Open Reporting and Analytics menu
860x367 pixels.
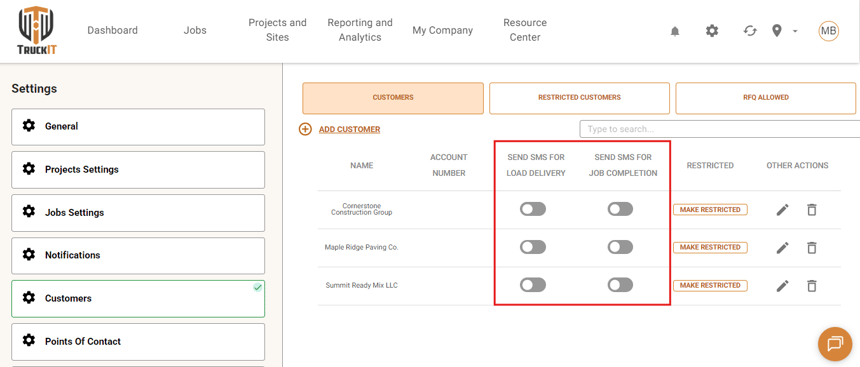click(360, 30)
